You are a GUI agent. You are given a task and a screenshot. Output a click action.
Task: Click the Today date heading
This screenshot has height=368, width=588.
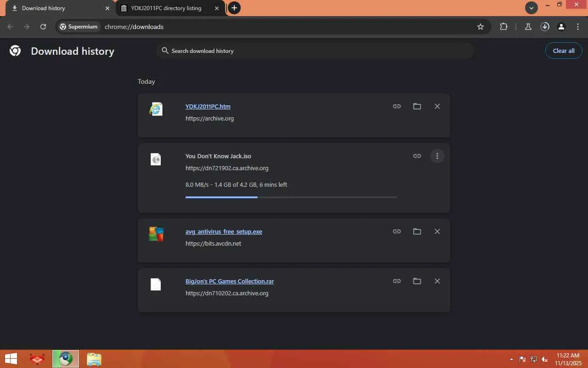pyautogui.click(x=147, y=81)
